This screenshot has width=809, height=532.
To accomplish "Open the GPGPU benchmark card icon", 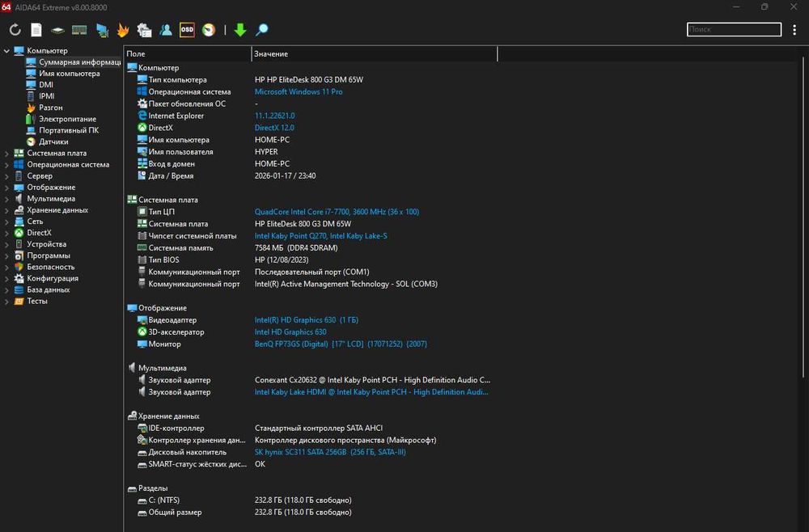I will [102, 30].
